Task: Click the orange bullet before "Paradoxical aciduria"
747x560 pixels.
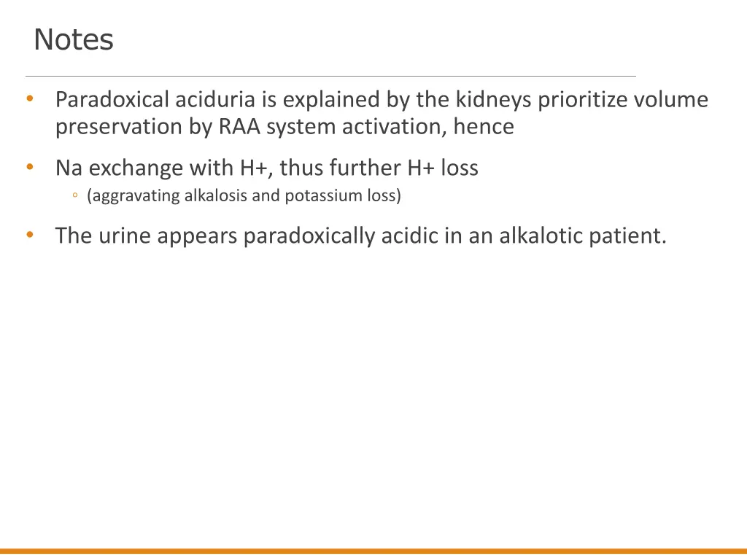Action: pos(30,98)
